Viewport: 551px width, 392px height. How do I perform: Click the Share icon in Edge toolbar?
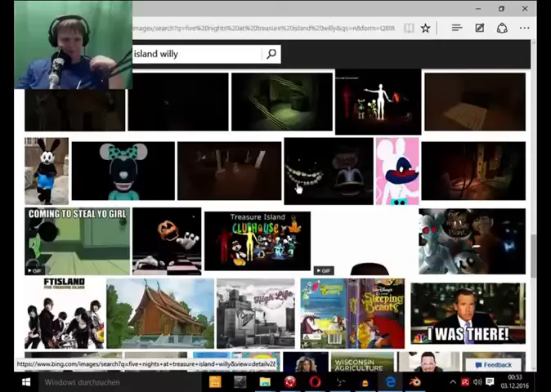502,28
